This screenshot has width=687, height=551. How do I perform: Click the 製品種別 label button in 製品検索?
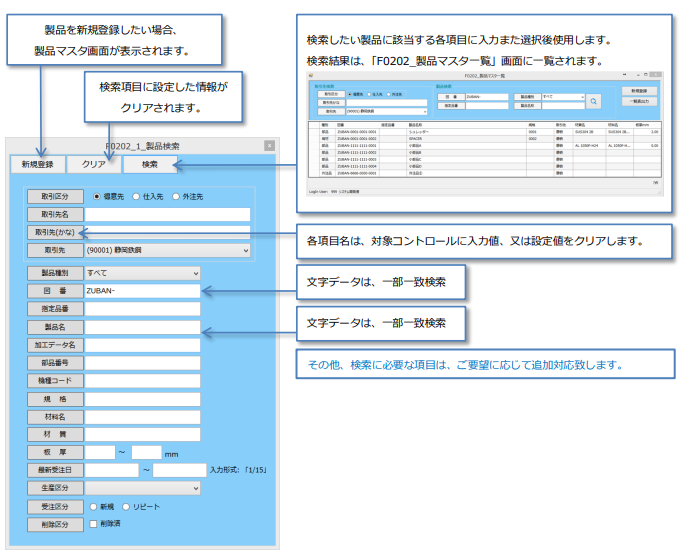[x=55, y=273]
